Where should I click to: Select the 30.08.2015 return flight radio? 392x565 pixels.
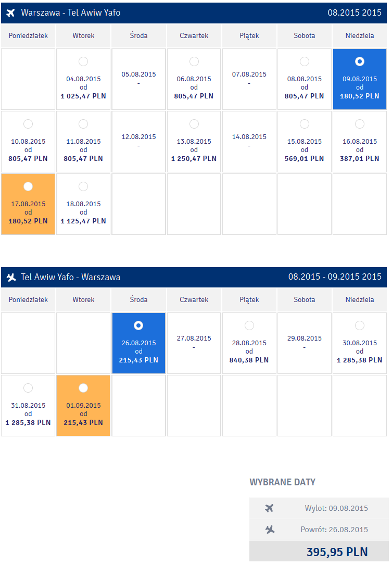360,325
